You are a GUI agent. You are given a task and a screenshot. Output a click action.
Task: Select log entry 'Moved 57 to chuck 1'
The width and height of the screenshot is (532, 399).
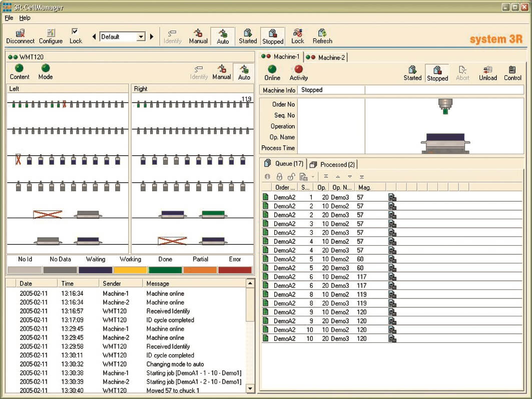[173, 390]
